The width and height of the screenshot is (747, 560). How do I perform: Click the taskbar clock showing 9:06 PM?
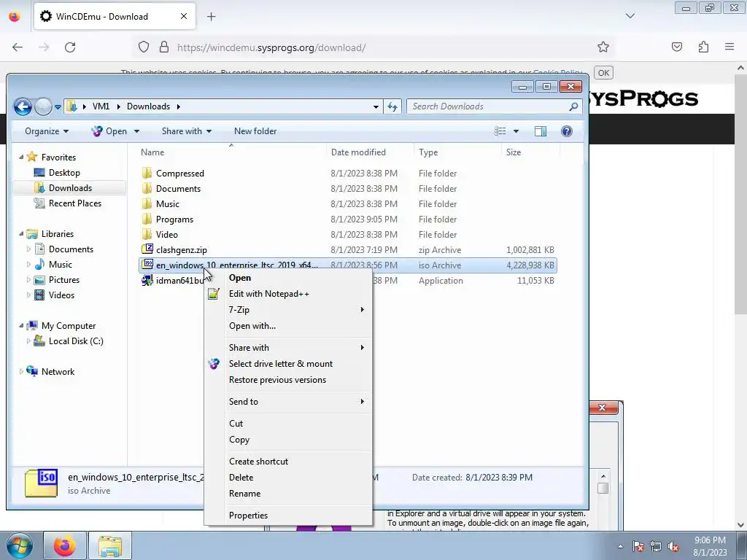[710, 546]
